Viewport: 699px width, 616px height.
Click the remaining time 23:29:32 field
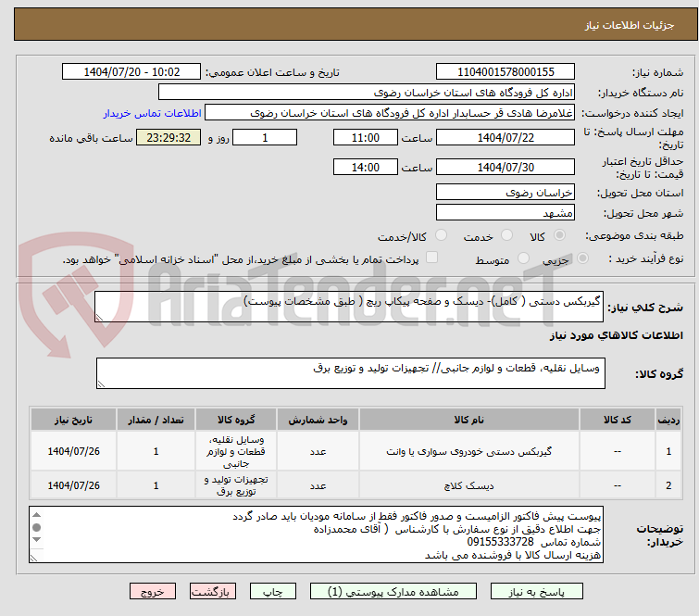click(169, 137)
